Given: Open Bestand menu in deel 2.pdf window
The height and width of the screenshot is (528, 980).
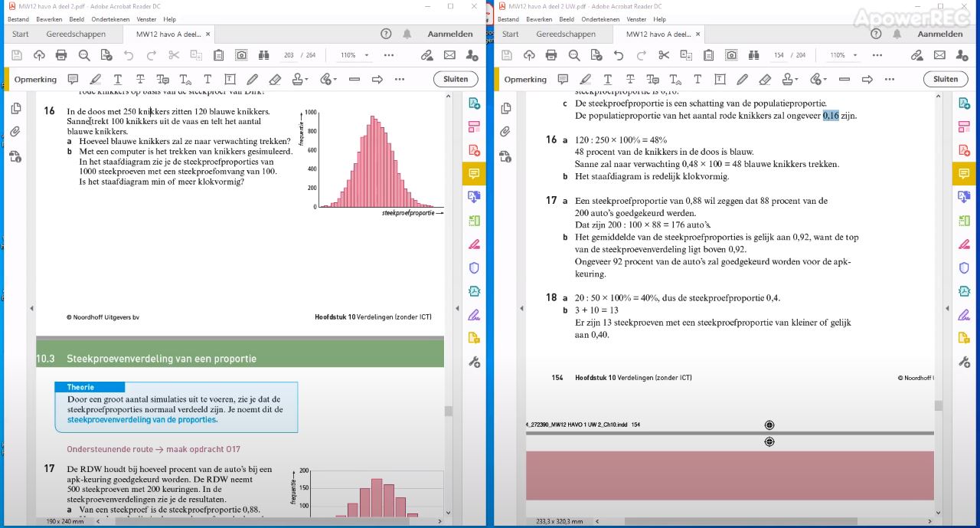Looking at the screenshot, I should (x=18, y=19).
